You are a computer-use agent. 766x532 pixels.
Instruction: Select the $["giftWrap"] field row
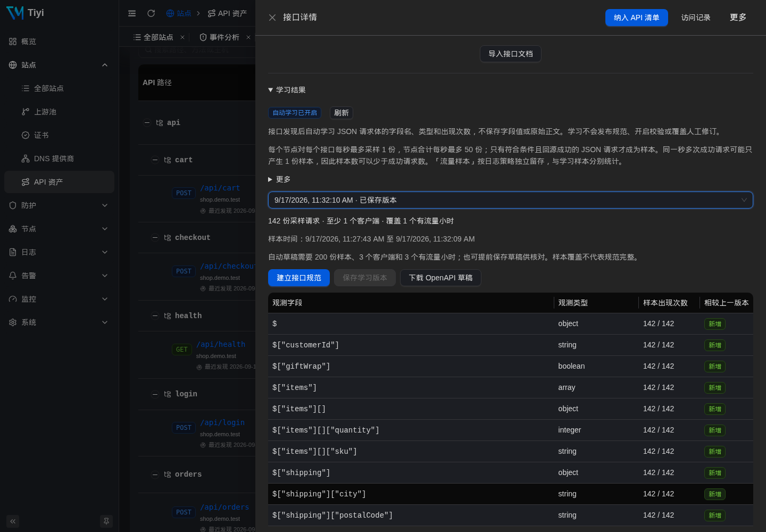(x=511, y=366)
